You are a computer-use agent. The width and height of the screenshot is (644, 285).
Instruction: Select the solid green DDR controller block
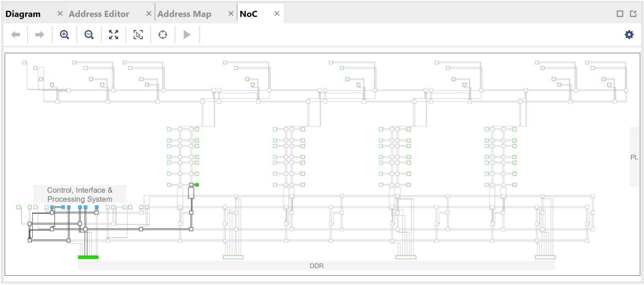point(88,257)
